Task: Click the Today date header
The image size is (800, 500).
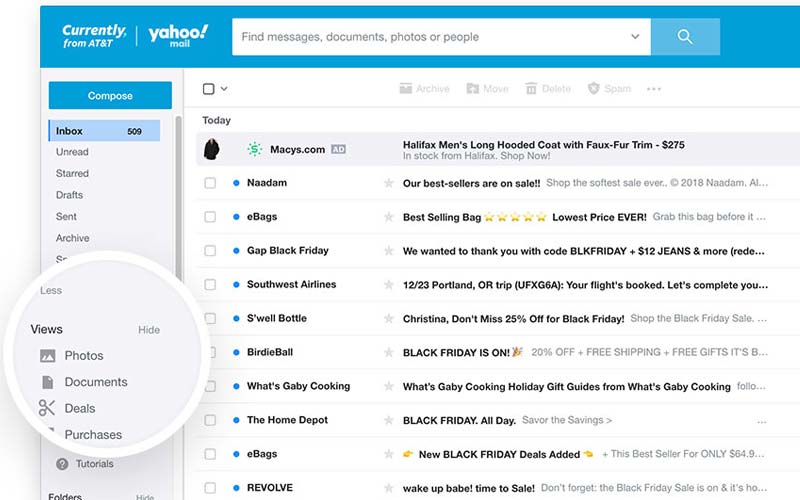Action: click(x=216, y=120)
